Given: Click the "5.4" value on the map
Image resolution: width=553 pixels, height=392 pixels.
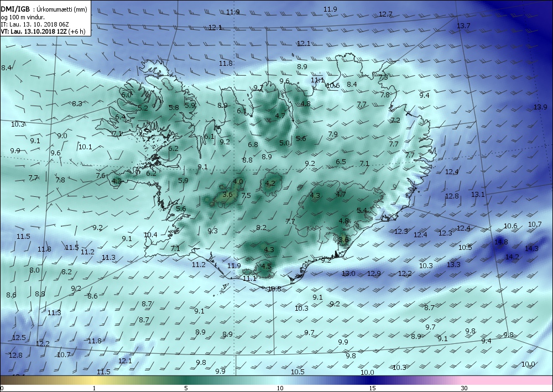Looking at the screenshot, I should coord(362,211).
